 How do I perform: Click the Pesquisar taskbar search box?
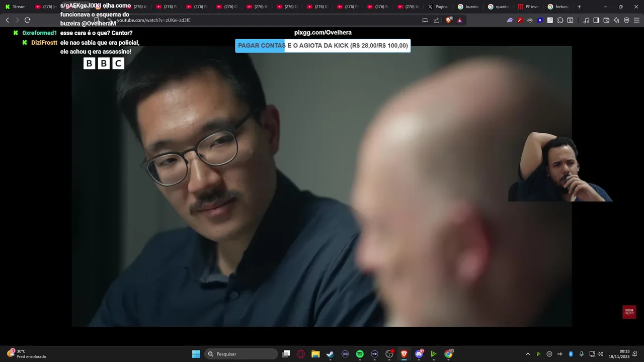pyautogui.click(x=242, y=354)
